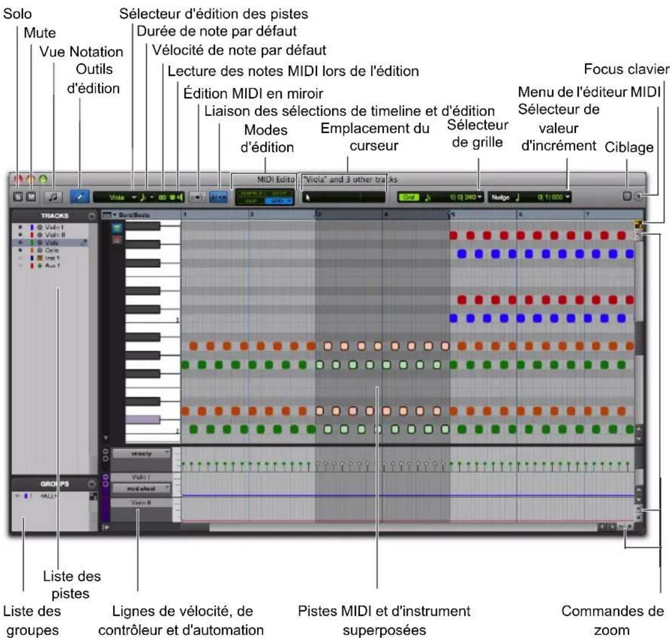Select the Inst 1 track
Viewport: 672px width, 638px height.
point(52,258)
